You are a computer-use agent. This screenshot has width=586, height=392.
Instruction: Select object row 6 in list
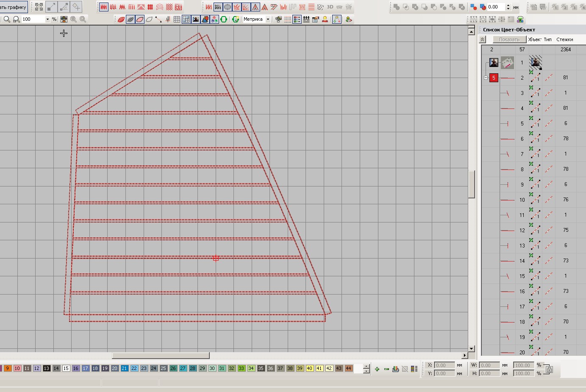[x=533, y=139]
